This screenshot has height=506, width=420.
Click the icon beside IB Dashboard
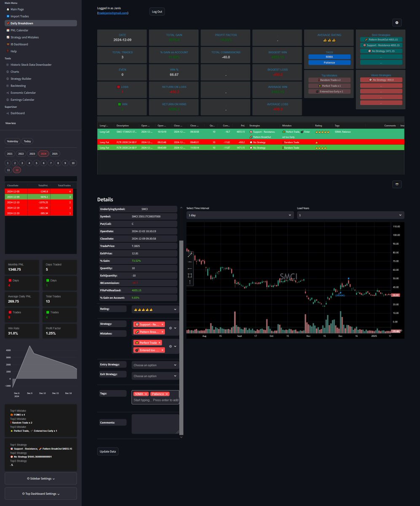[8, 44]
